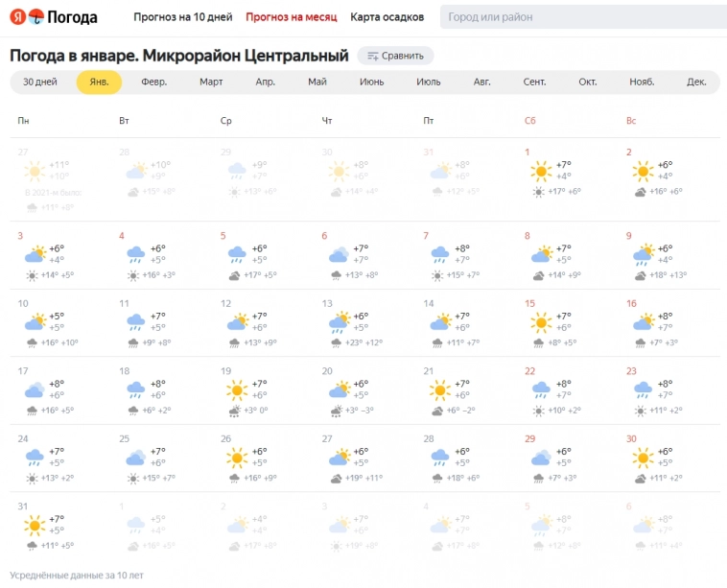Click the cloudy icon for January 29
The height and width of the screenshot is (588, 727).
tap(541, 458)
